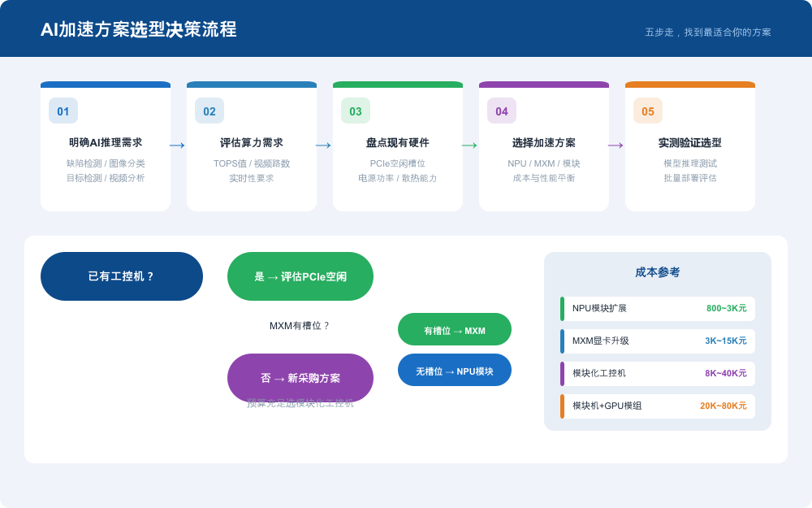Viewport: 812px width, 508px height.
Task: Click the orange marker beside 模块机+GPU模组
Action: 561,406
